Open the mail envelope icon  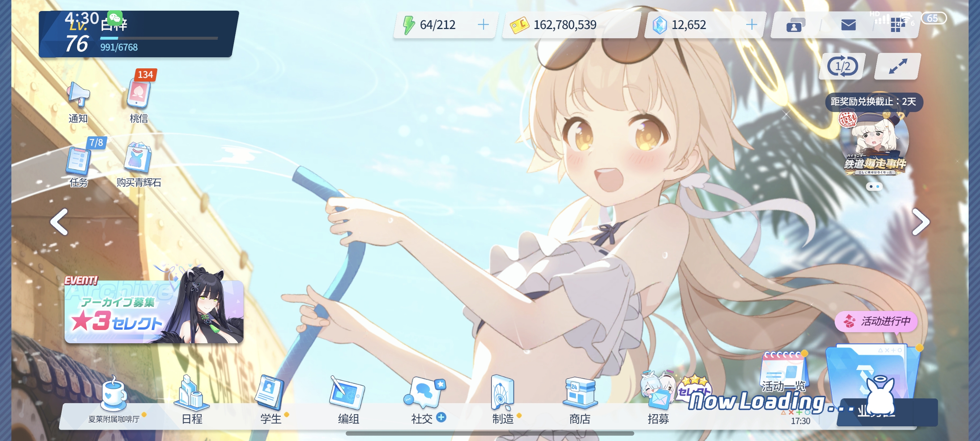[x=848, y=25]
